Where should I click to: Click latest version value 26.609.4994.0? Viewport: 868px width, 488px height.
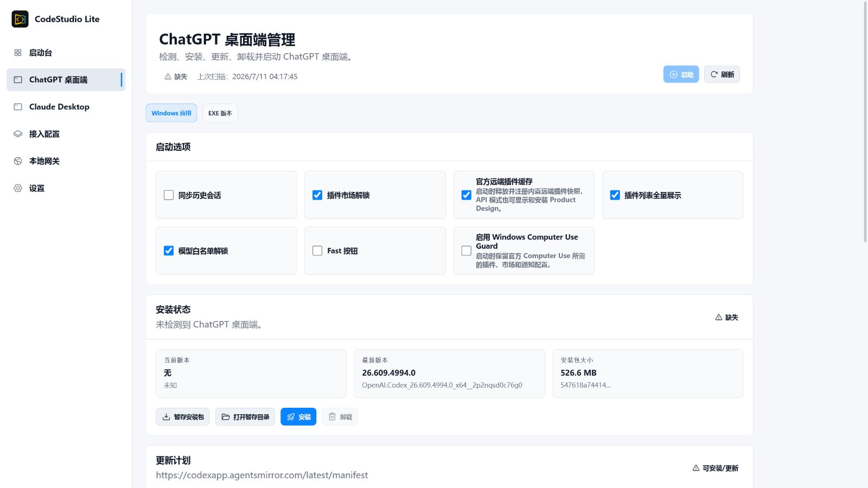tap(388, 373)
